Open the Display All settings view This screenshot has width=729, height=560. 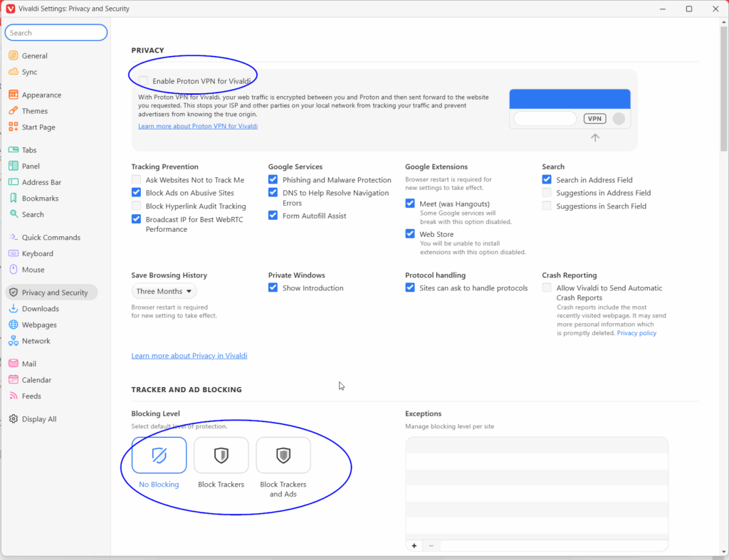pyautogui.click(x=39, y=419)
